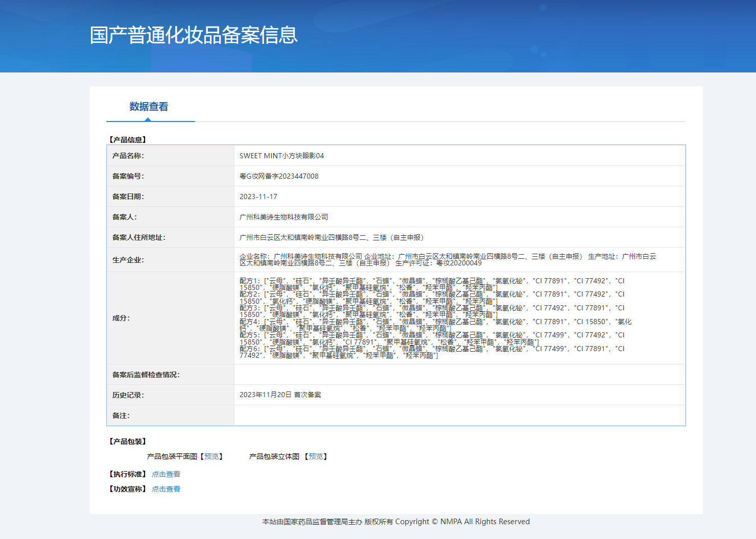The height and width of the screenshot is (539, 756).
Task: Select filing number 粤G妆网备字2023447008
Action: click(279, 176)
